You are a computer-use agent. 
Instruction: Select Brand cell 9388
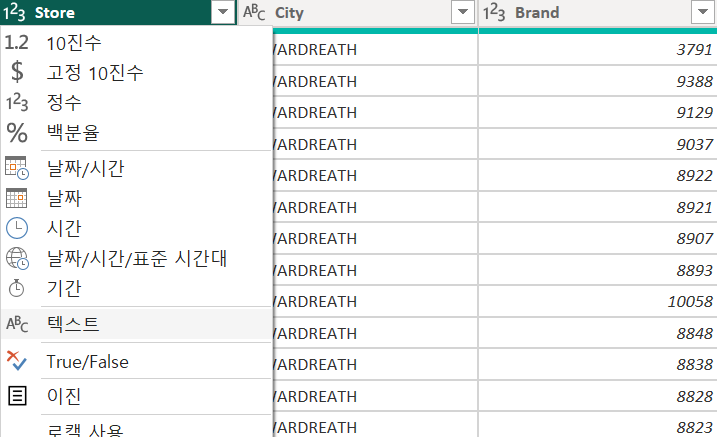click(x=597, y=81)
